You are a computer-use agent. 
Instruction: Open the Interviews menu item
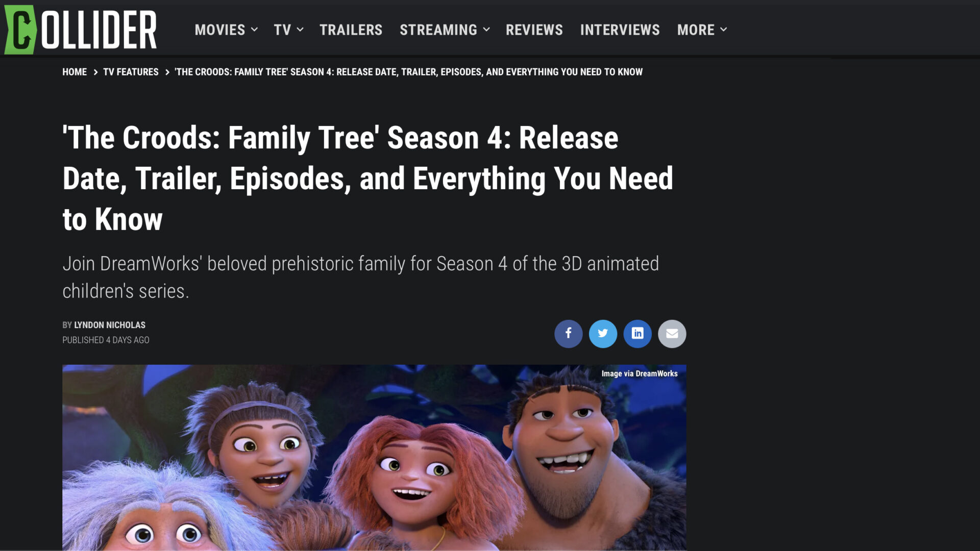(x=620, y=30)
